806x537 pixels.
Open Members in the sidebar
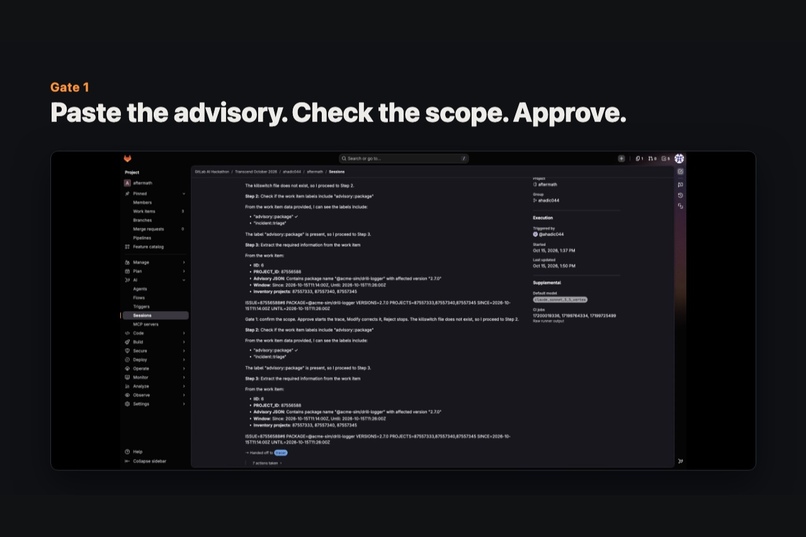tap(155, 202)
